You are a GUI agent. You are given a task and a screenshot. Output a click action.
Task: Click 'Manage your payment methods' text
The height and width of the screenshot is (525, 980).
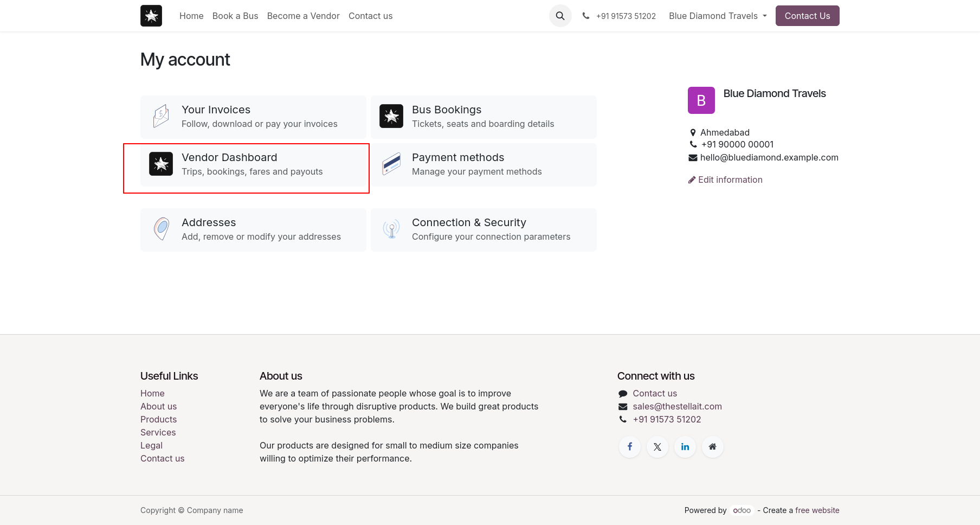476,171
